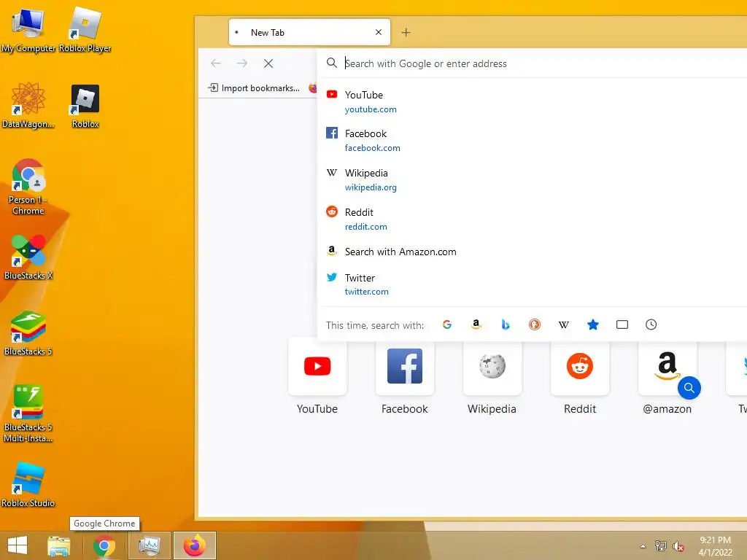This screenshot has height=560, width=747.
Task: Click twitter.com link in suggestions
Action: pyautogui.click(x=367, y=292)
